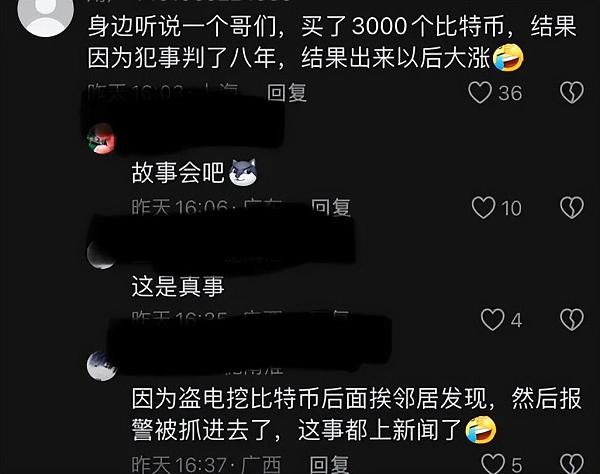Image resolution: width=600 pixels, height=474 pixels.
Task: Open the gray default avatar profile
Action: (46, 13)
